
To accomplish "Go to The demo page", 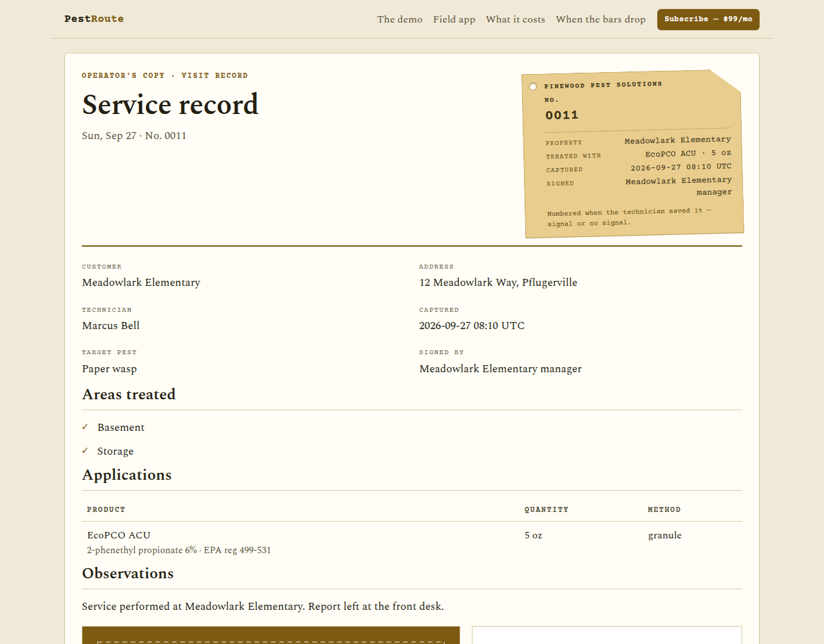I will [x=400, y=19].
